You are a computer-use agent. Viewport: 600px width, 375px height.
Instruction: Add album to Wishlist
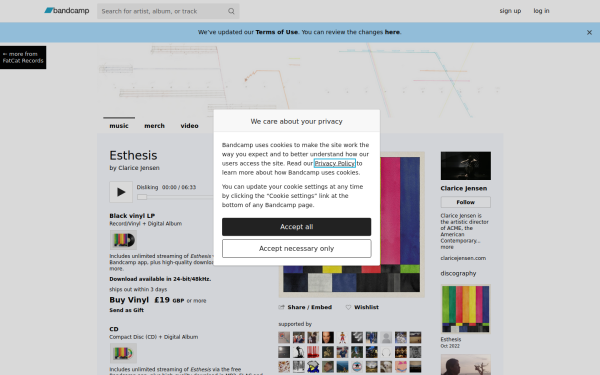362,307
